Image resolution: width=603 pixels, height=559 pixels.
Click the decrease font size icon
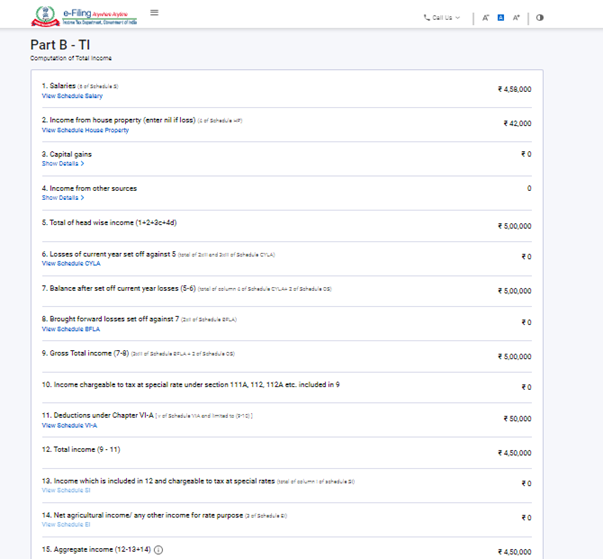485,18
